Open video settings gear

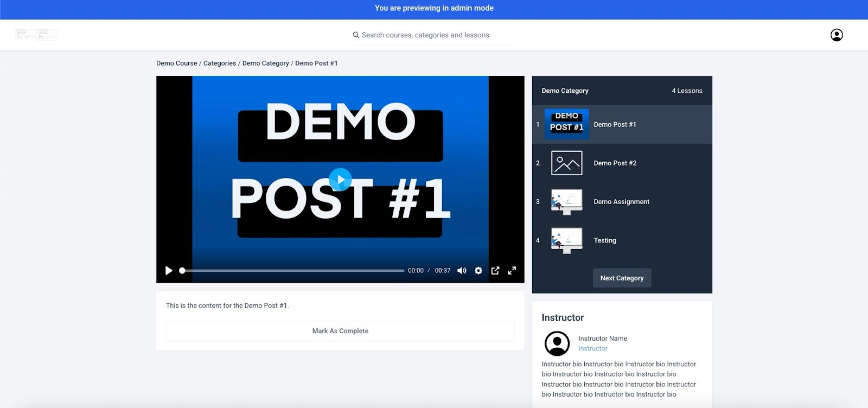click(478, 271)
